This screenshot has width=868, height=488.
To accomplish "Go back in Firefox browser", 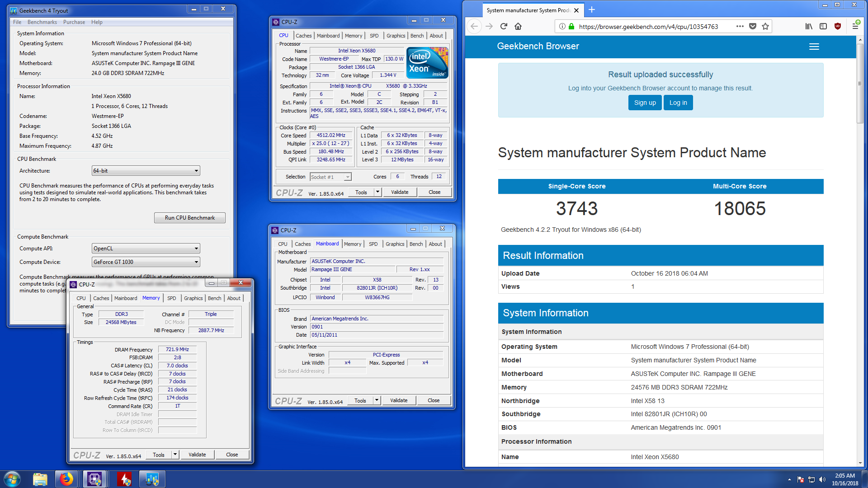I will pos(474,26).
